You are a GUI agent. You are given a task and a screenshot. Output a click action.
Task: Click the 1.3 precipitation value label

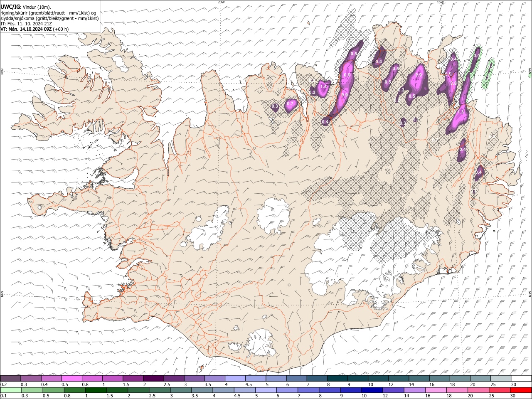(461, 112)
